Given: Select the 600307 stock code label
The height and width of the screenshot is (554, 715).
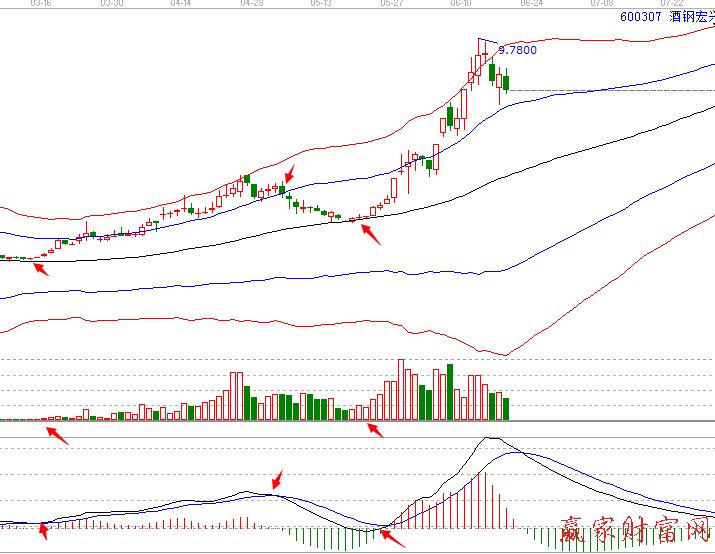Looking at the screenshot, I should coord(641,16).
